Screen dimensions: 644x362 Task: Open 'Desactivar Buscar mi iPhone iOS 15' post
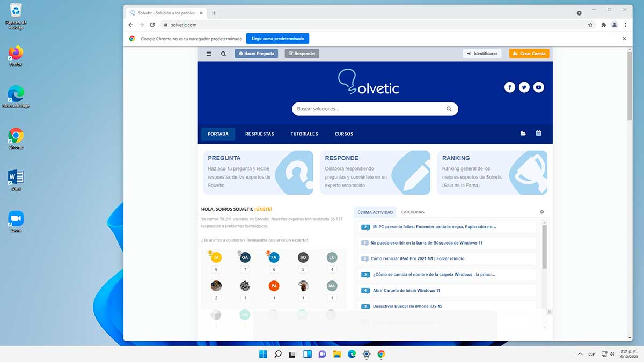click(x=407, y=306)
